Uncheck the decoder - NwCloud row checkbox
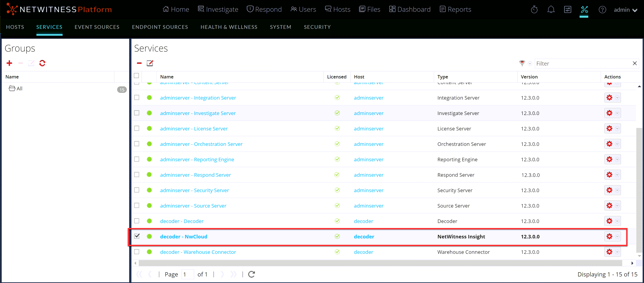 pos(136,236)
